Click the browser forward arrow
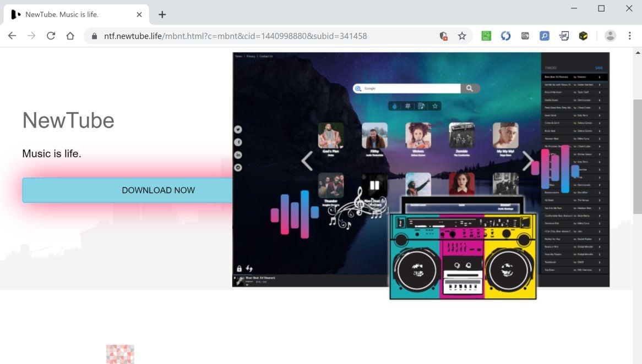The image size is (642, 364). (x=31, y=36)
